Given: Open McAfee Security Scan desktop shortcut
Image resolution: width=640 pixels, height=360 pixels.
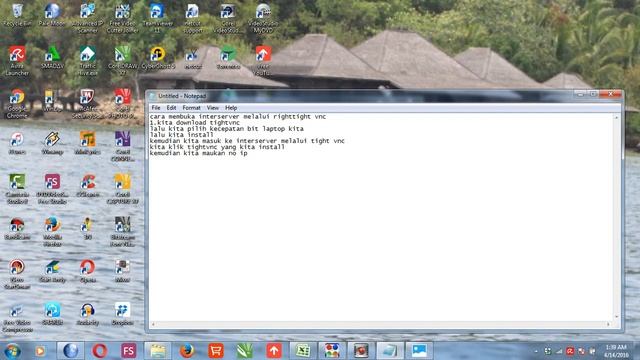Looking at the screenshot, I should pyautogui.click(x=87, y=104).
